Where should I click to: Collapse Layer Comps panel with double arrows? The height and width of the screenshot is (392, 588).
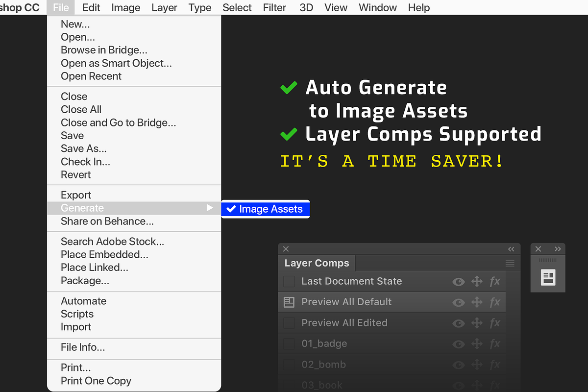tap(511, 249)
